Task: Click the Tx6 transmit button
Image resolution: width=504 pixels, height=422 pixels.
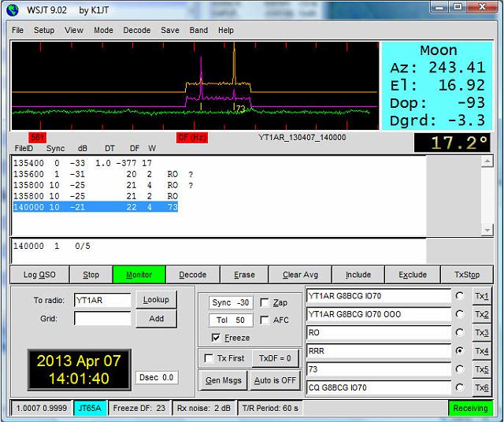Action: point(481,387)
